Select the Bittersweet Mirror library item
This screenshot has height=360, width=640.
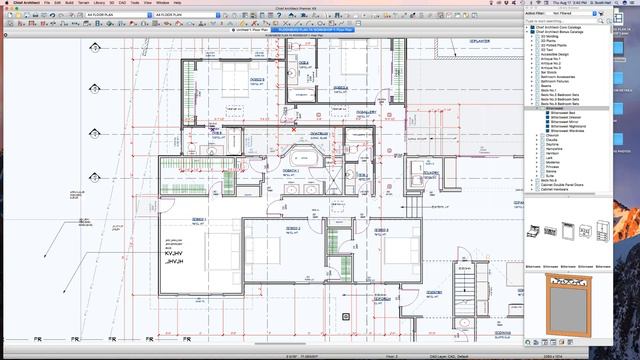point(564,122)
